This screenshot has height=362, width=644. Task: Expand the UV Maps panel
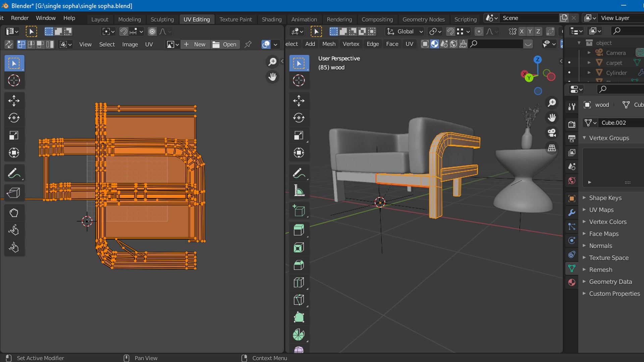[x=601, y=210]
